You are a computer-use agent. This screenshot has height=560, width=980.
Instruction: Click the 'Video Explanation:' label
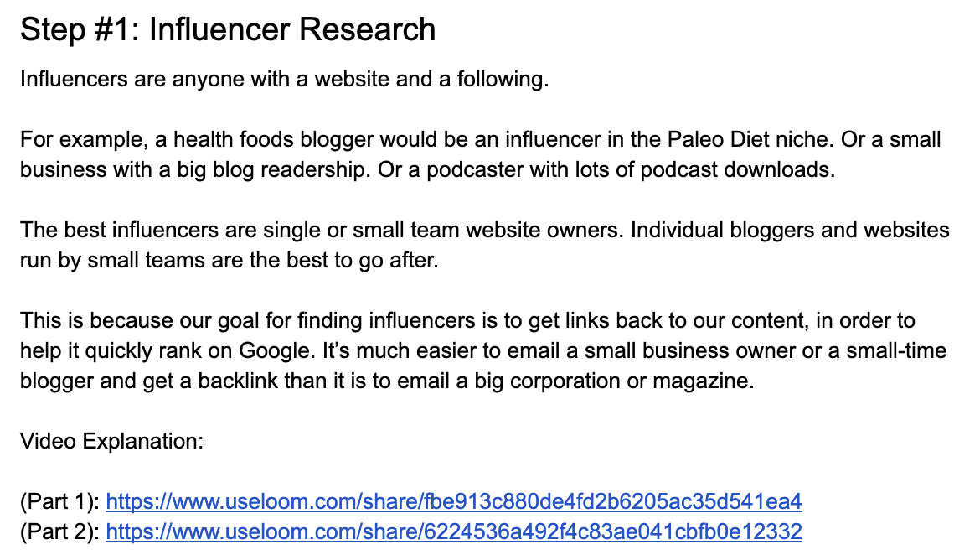[x=111, y=442]
